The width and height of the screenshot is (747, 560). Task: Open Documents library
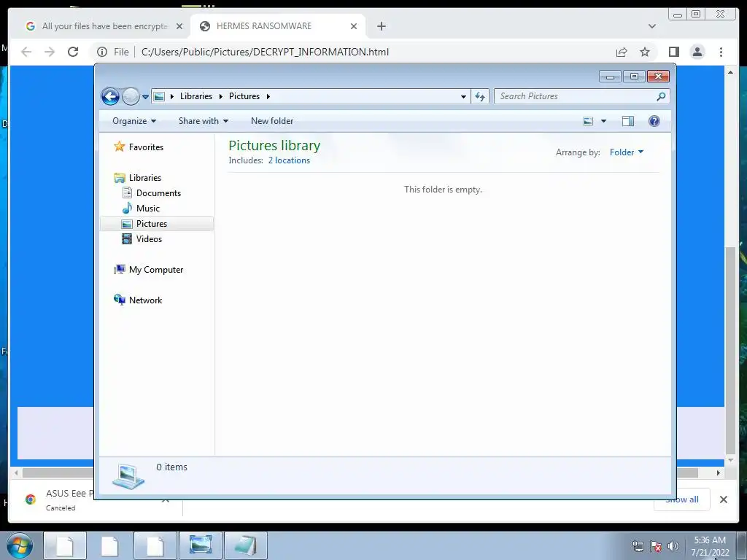(x=152, y=192)
